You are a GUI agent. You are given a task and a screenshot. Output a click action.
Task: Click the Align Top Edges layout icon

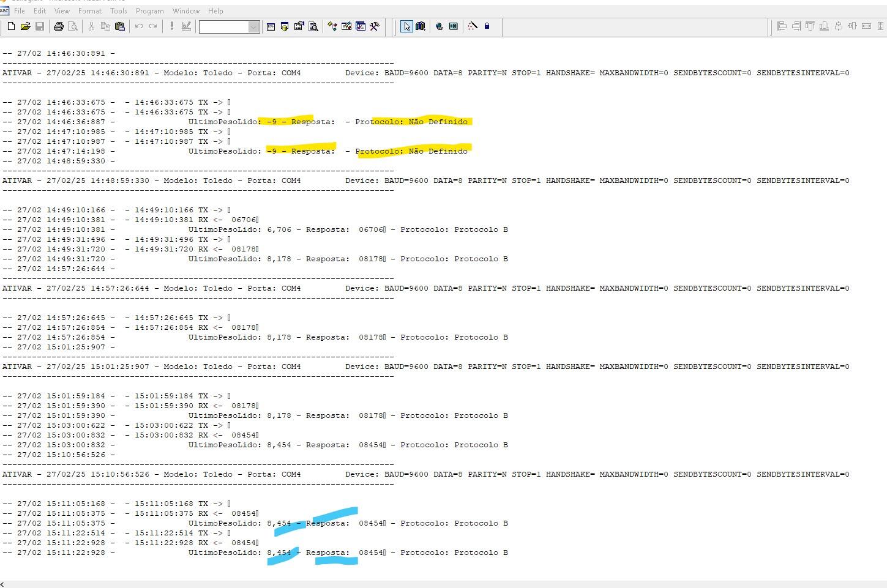[810, 26]
